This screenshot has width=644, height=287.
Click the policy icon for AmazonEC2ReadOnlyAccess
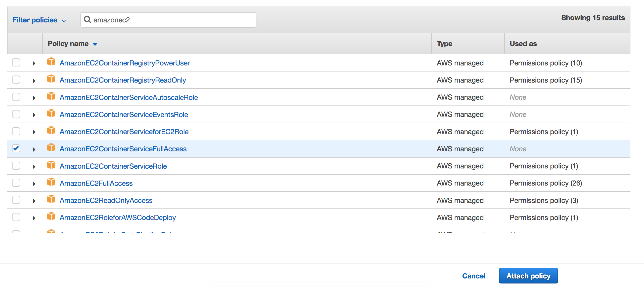pos(51,199)
